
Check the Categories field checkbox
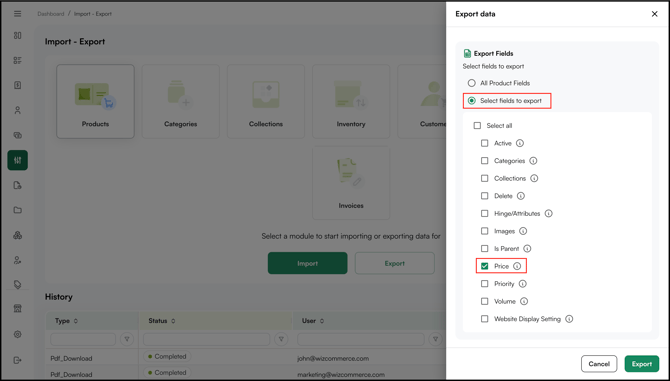[x=485, y=161]
